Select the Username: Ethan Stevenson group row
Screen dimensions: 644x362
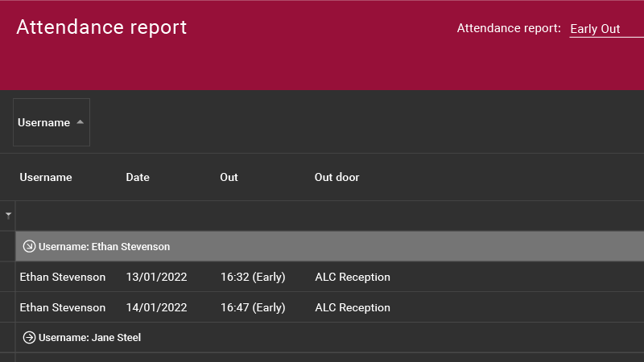click(x=330, y=246)
